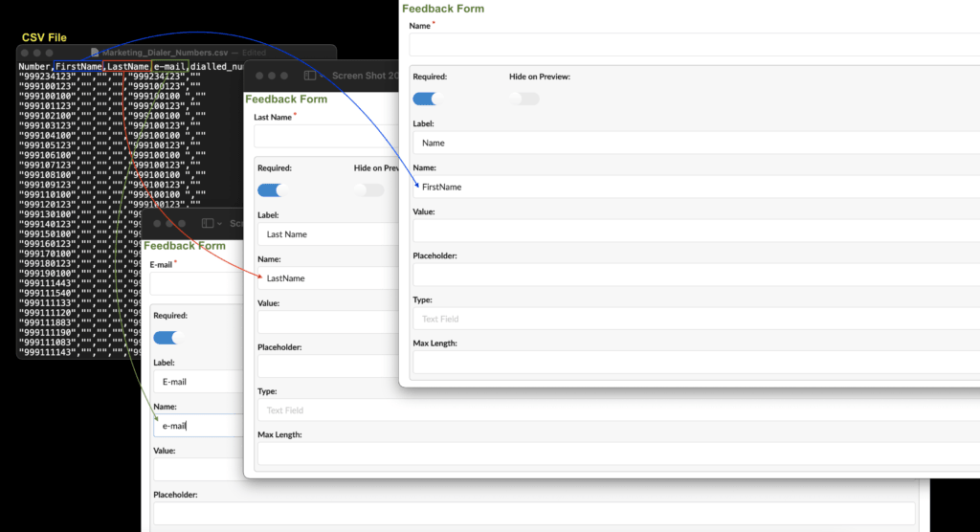Image resolution: width=980 pixels, height=532 pixels.
Task: Click the Marketing_Dialer_Numbers.csv document icon
Action: [95, 53]
